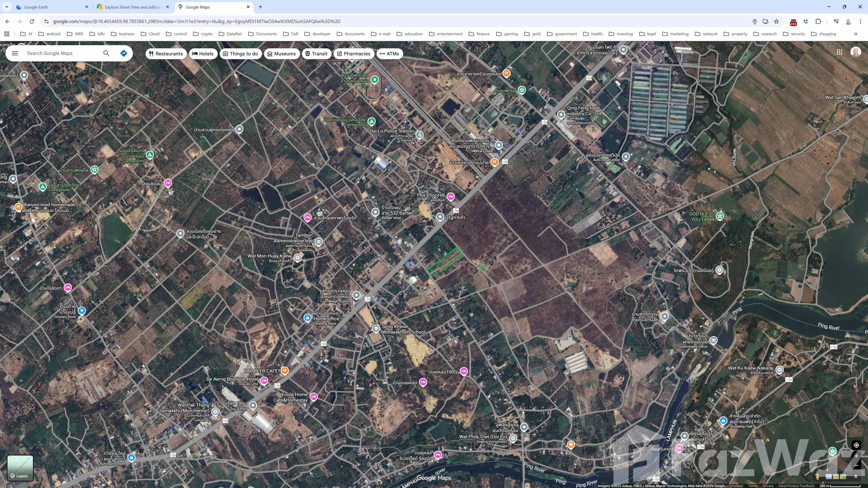Open the Chrome tab search dropdown

6,7
